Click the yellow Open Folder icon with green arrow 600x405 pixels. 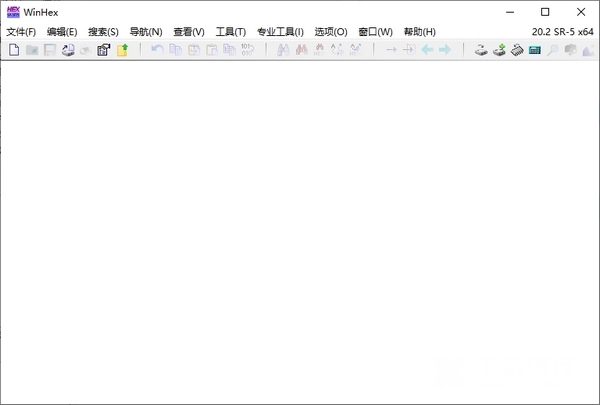(x=122, y=50)
